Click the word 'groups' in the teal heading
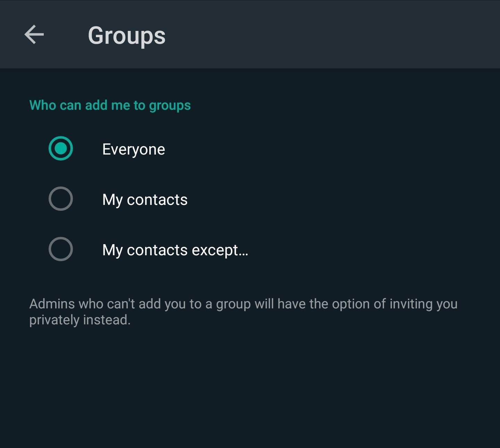This screenshot has width=500, height=448. 170,106
